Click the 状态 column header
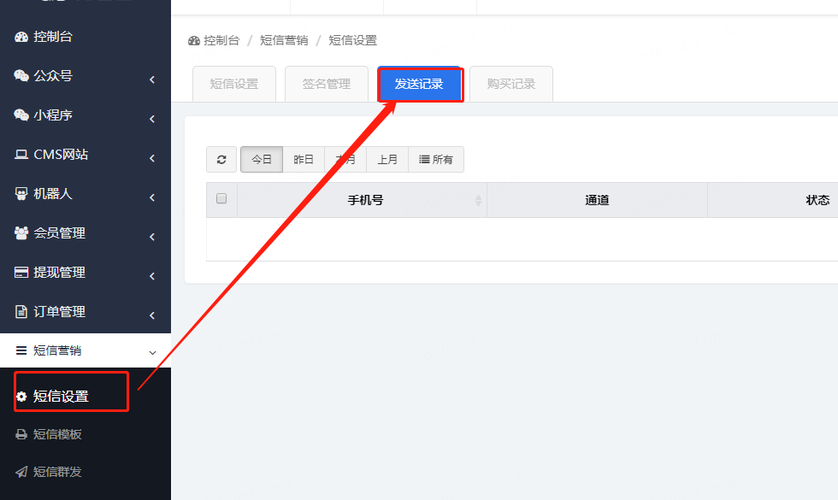 (818, 200)
